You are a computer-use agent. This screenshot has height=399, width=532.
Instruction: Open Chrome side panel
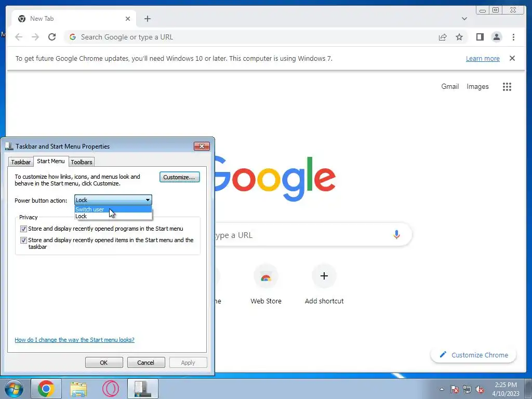pos(480,37)
